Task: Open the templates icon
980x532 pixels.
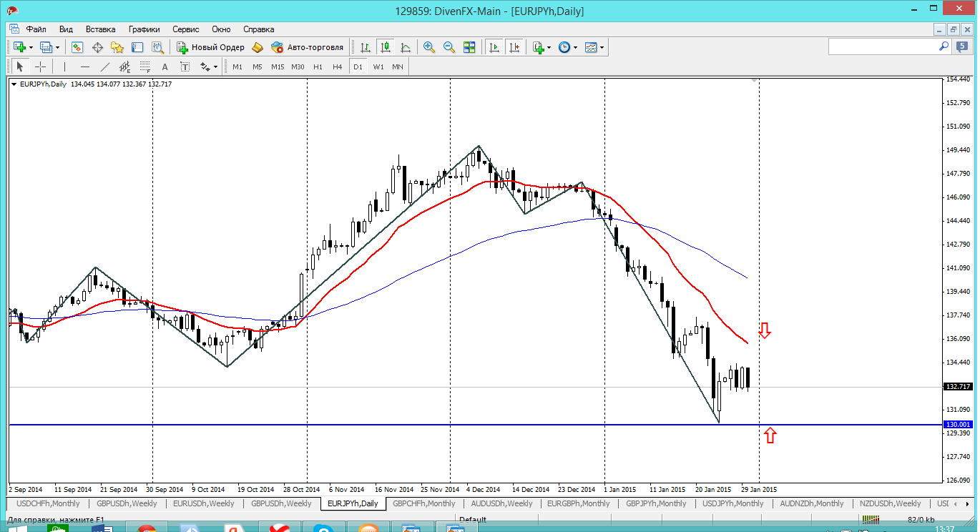Action: click(x=591, y=47)
